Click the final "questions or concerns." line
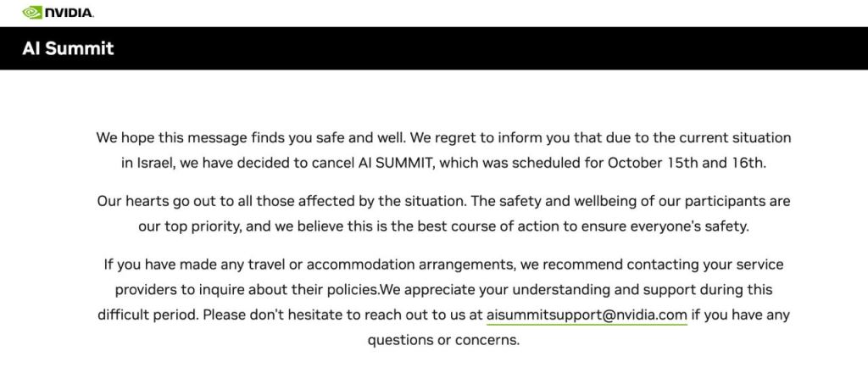Viewport: 868px width, 379px height. [x=442, y=341]
